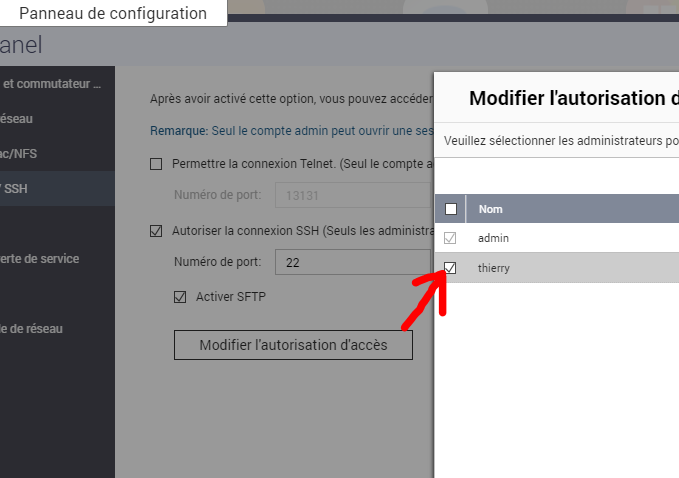Select the thierry row name
The height and width of the screenshot is (478, 679).
(494, 268)
